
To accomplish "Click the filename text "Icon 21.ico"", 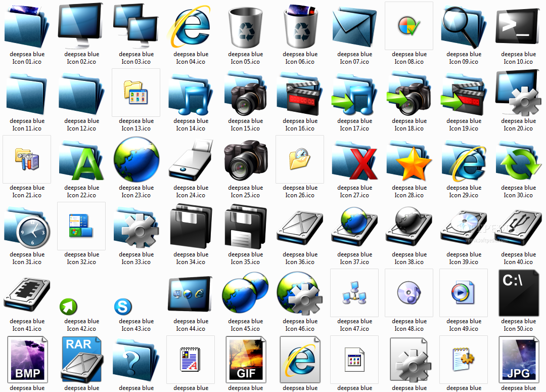I will (x=27, y=195).
